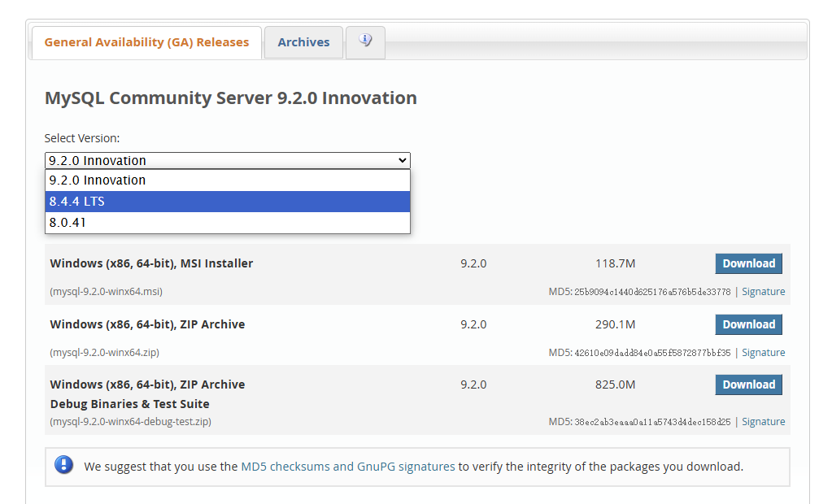Choose 8.0.41 in the version list
Screen dimensions: 832x504
(x=228, y=223)
